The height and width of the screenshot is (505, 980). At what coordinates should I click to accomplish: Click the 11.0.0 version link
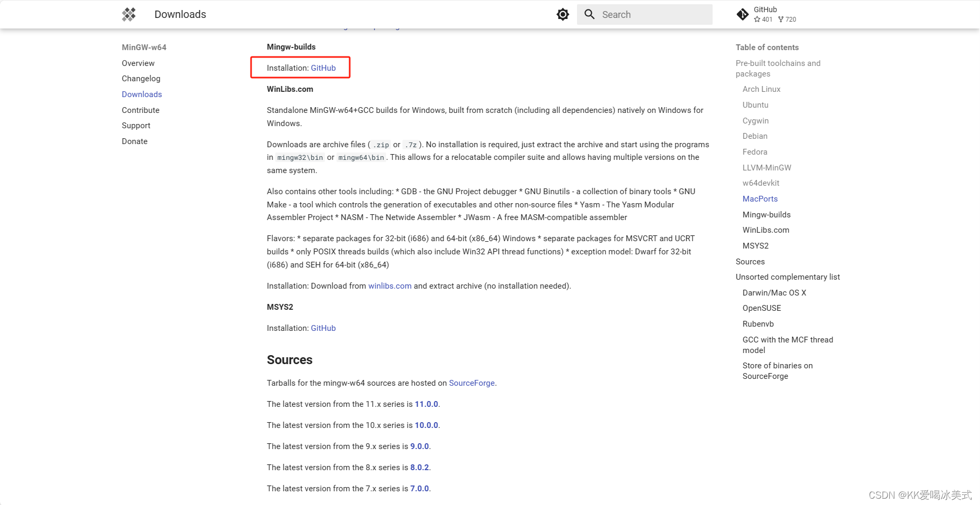pyautogui.click(x=427, y=404)
